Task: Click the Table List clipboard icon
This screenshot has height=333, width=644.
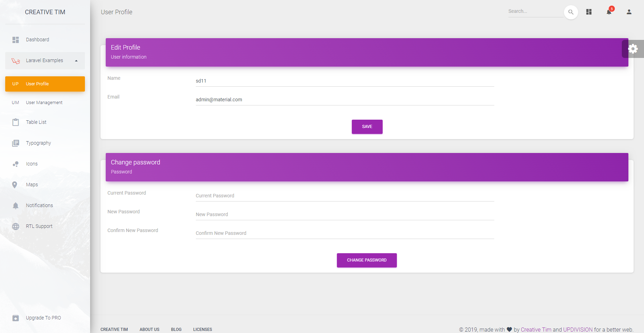Action: 16,122
